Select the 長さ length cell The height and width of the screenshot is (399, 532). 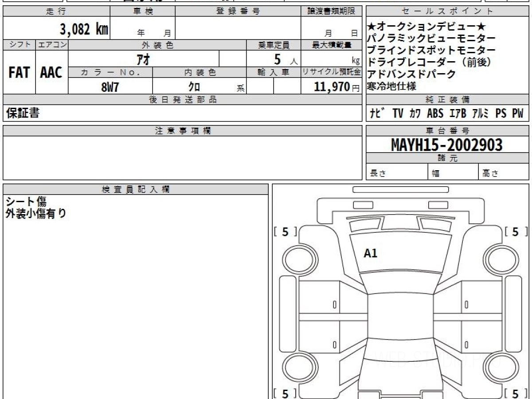397,172
